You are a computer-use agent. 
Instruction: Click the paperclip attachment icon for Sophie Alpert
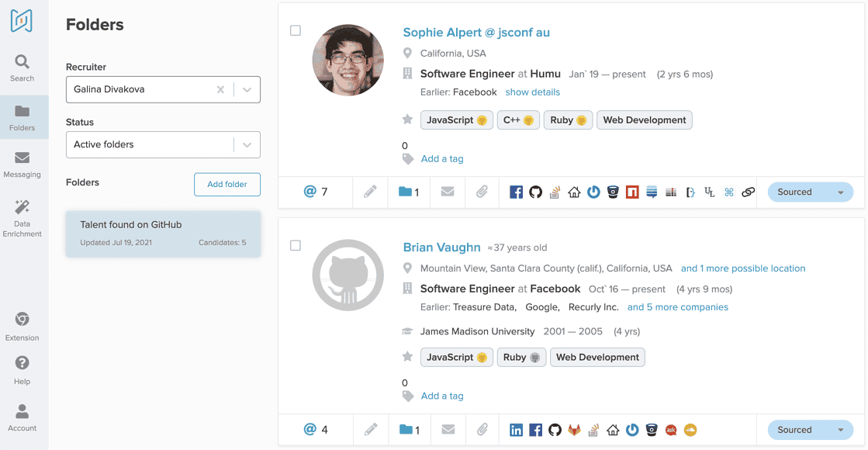tap(482, 192)
